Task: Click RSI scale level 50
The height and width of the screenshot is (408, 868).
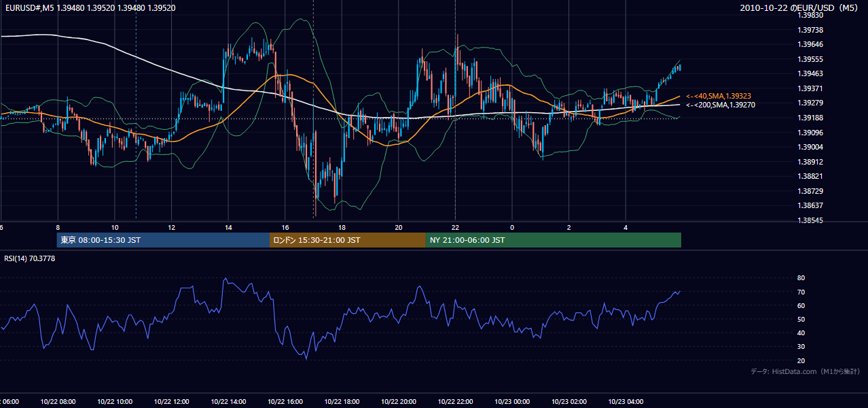Action: coord(801,319)
